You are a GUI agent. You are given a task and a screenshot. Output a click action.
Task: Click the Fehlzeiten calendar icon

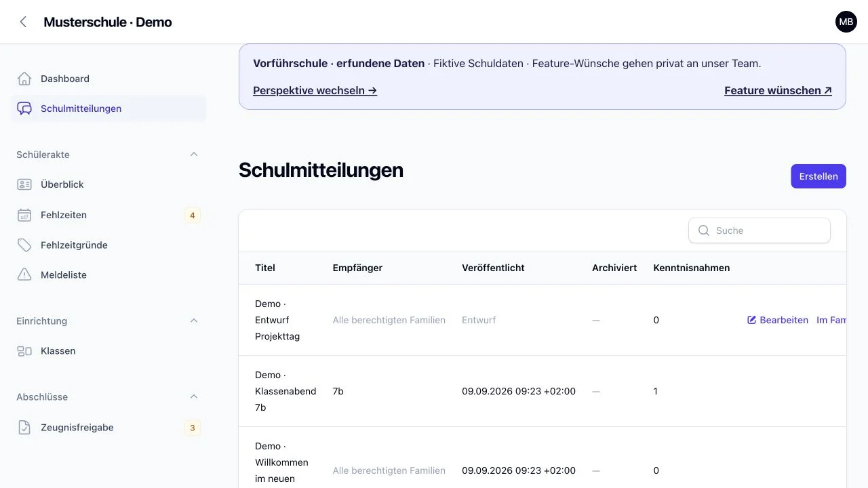point(24,215)
